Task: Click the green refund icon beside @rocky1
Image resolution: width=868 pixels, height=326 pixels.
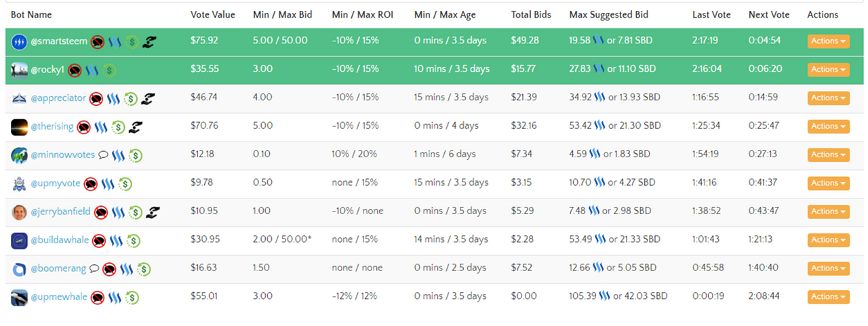Action: [108, 70]
